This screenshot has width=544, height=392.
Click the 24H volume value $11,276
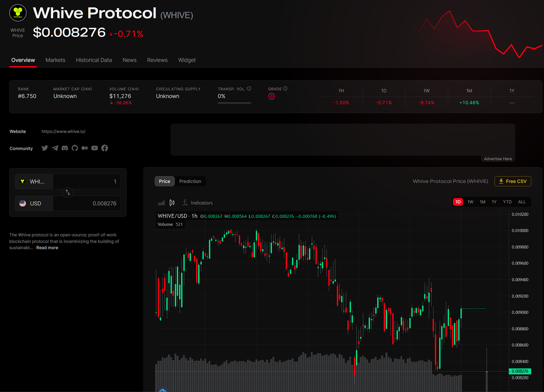pyautogui.click(x=120, y=96)
